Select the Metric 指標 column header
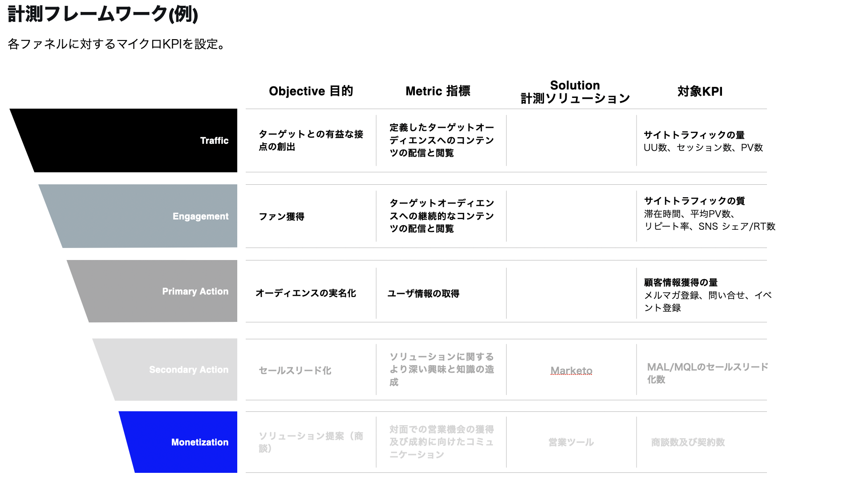The image size is (868, 496). (438, 91)
